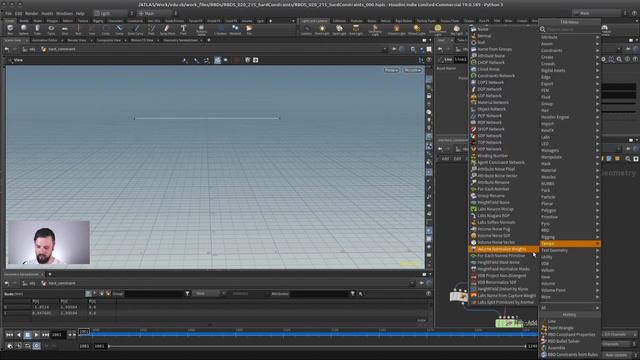Expand the Attribute category in Tab Menu
The image size is (640, 360).
[570, 37]
